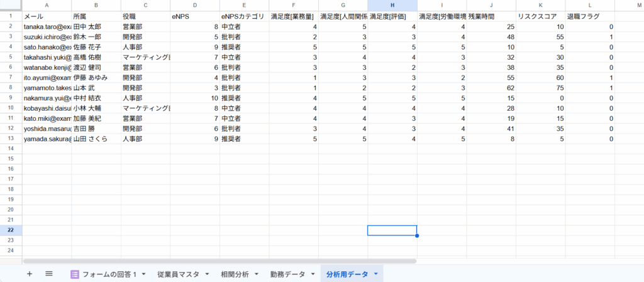The image size is (644, 282).
Task: Open the 勤務データ tab dropdown arrow
Action: (313, 274)
